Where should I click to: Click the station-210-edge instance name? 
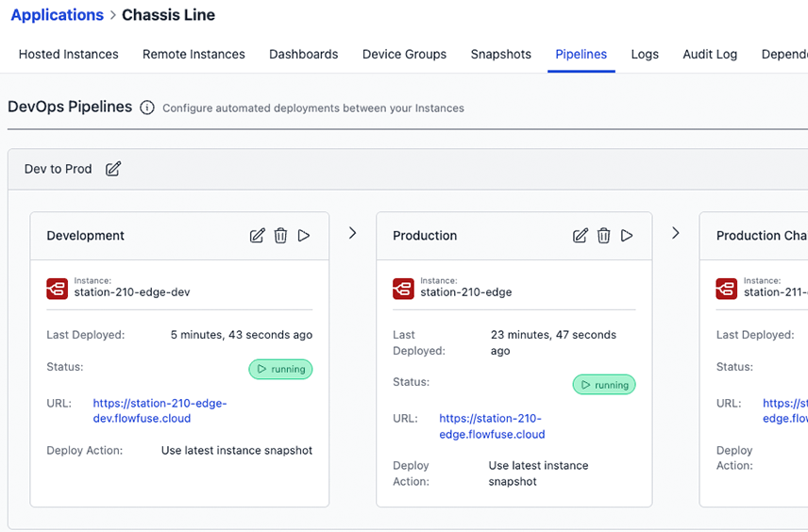[x=466, y=292]
